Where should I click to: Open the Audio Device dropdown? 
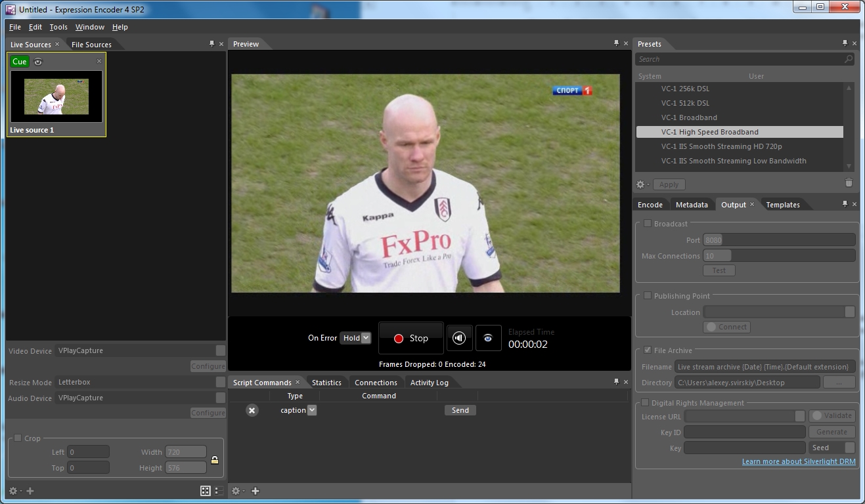click(x=221, y=398)
